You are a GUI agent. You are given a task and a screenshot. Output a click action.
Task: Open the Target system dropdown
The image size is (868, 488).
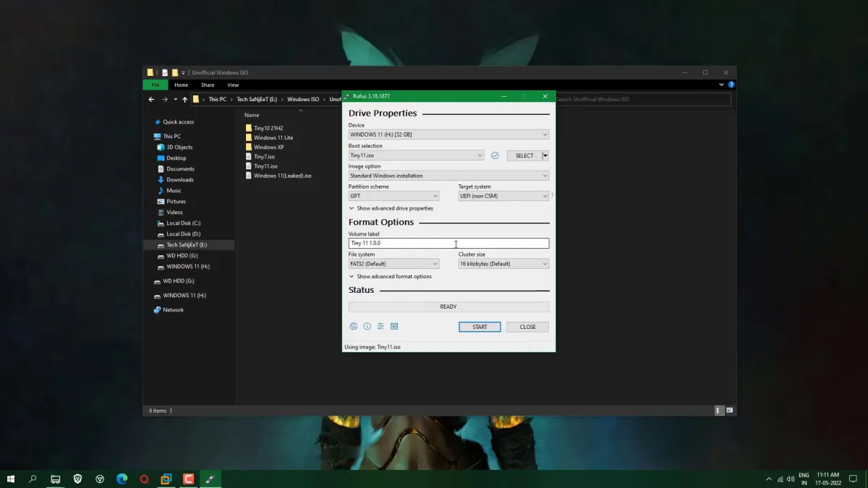(503, 196)
